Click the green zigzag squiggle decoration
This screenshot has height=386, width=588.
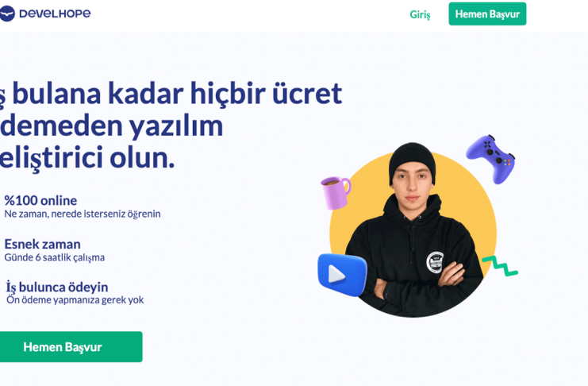(500, 266)
